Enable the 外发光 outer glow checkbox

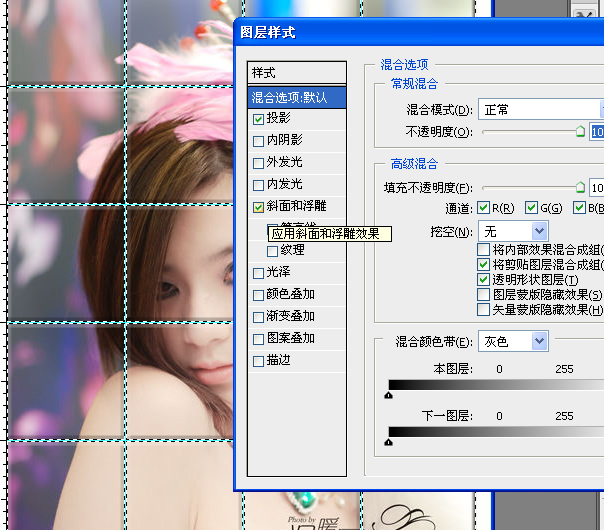click(258, 163)
